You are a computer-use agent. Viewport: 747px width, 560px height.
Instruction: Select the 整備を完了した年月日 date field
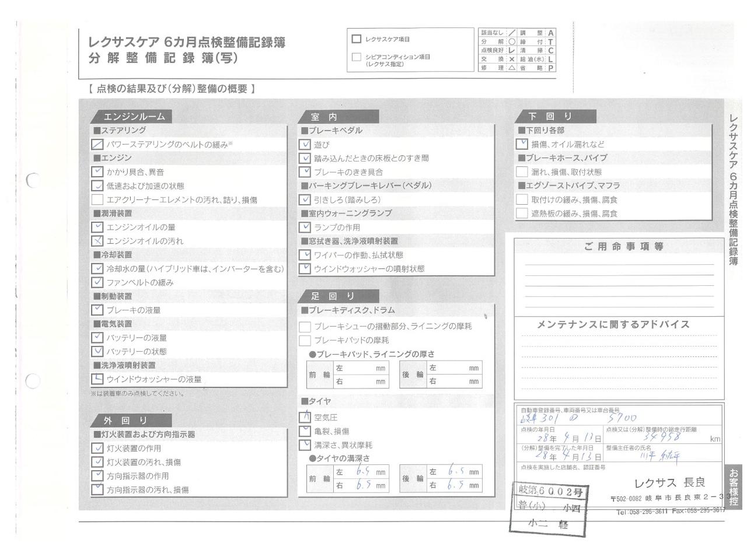[x=561, y=453]
